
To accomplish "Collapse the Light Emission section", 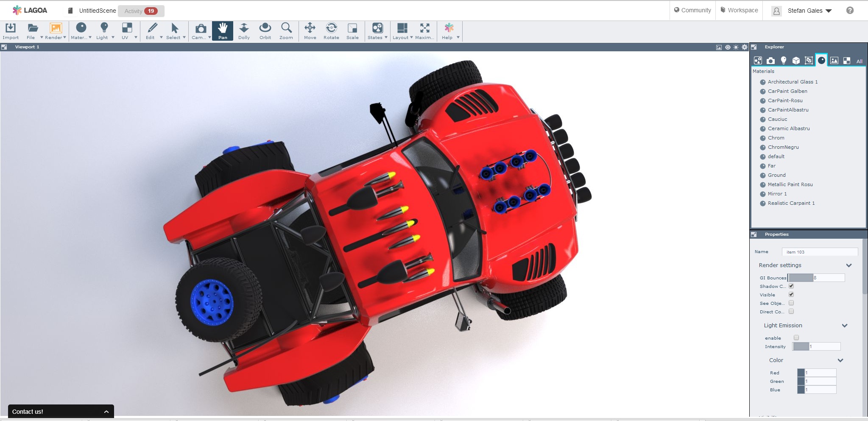I will 845,326.
